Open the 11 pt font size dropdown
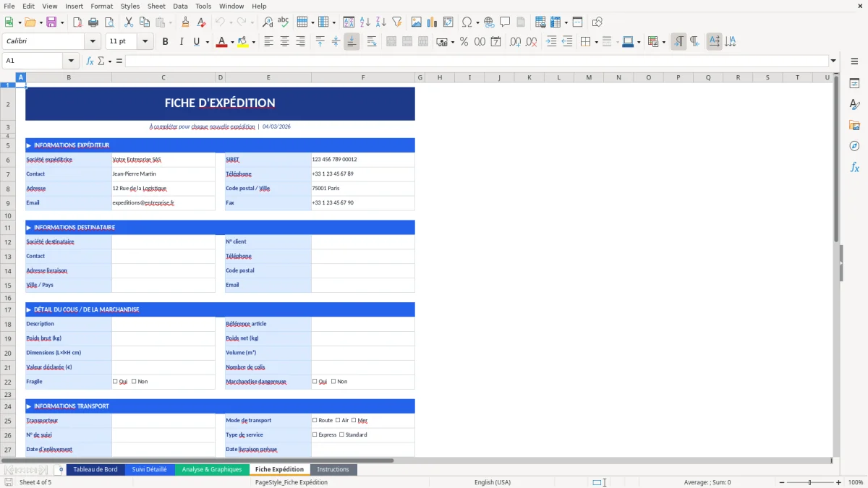This screenshot has width=868, height=488. pyautogui.click(x=145, y=41)
